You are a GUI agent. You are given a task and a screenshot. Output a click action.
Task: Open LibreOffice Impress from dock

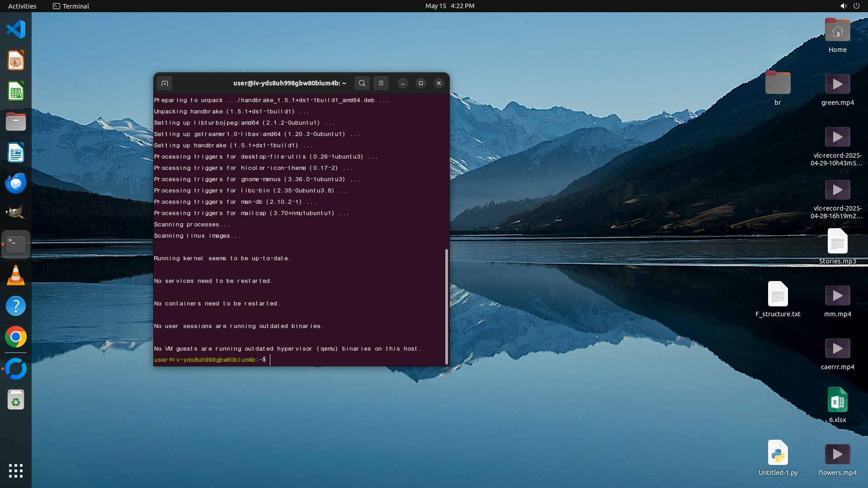[16, 61]
